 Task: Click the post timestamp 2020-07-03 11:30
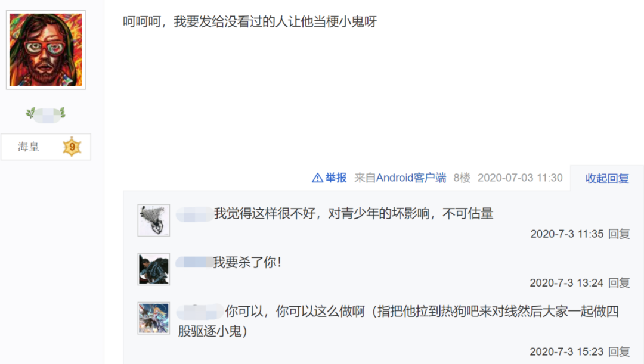coord(520,178)
